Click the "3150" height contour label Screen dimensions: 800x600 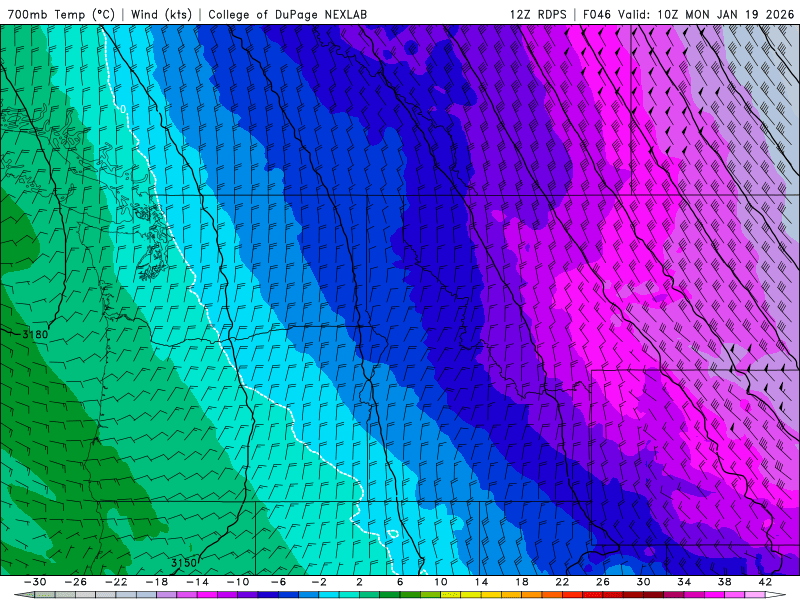(x=184, y=563)
